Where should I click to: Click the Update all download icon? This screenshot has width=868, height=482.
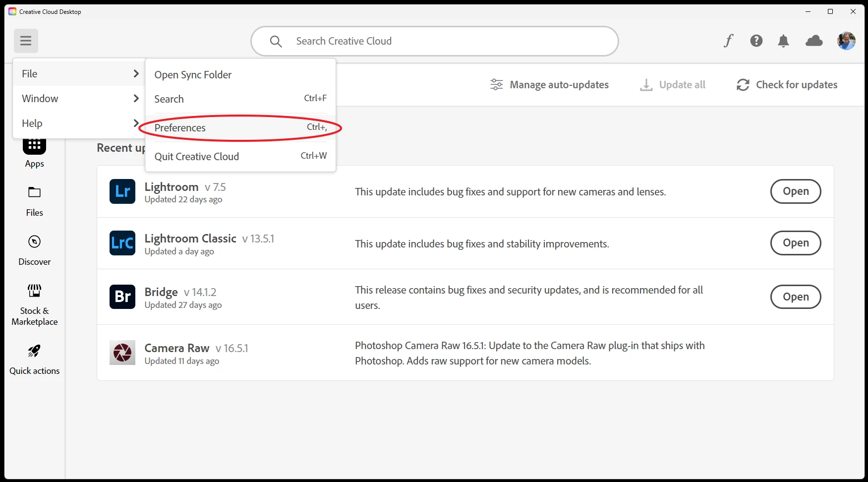coord(646,85)
